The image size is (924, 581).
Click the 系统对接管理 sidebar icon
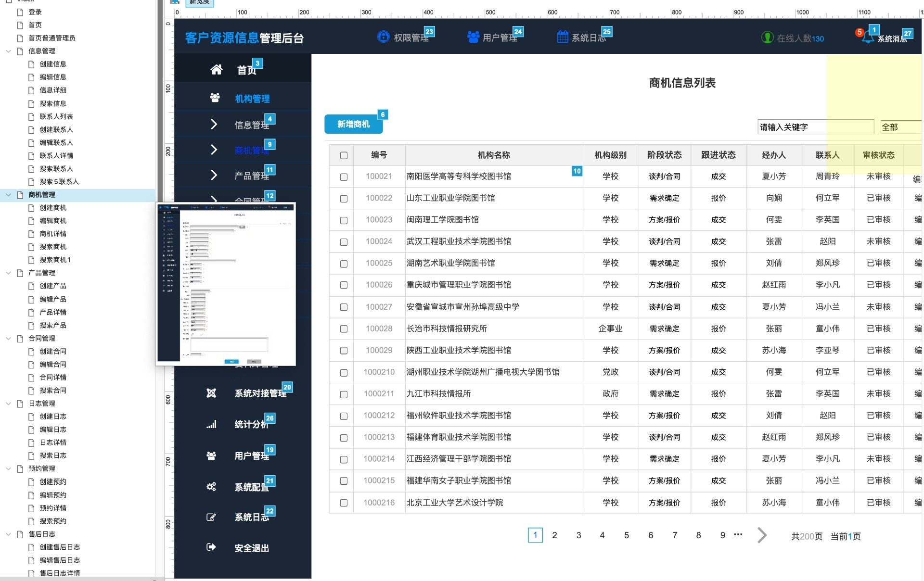coord(211,393)
